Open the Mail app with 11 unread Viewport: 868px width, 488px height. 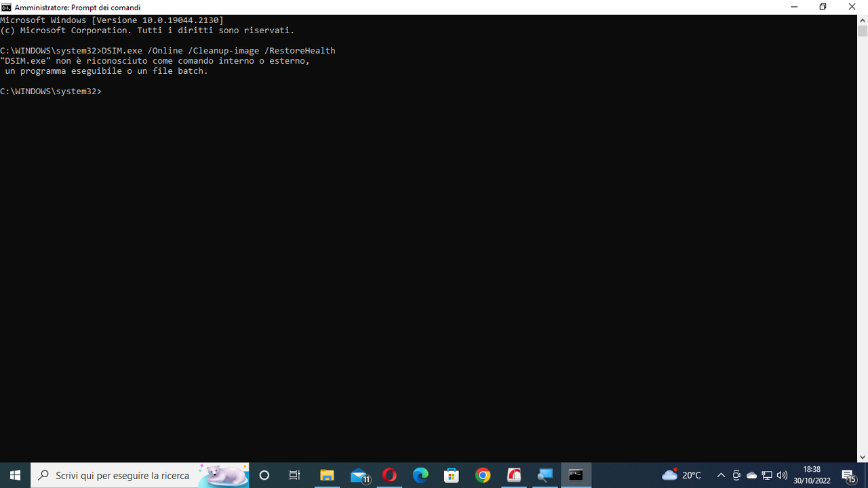(x=359, y=475)
